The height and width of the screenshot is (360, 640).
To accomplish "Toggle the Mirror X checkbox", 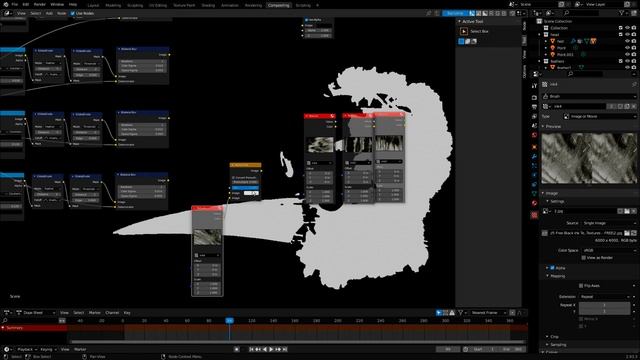I will click(581, 319).
